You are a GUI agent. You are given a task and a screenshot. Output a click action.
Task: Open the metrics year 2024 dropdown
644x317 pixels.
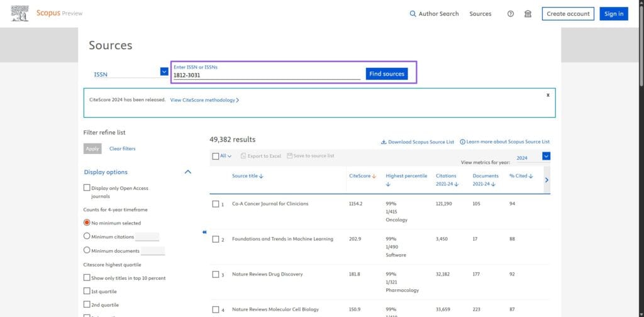[546, 157]
